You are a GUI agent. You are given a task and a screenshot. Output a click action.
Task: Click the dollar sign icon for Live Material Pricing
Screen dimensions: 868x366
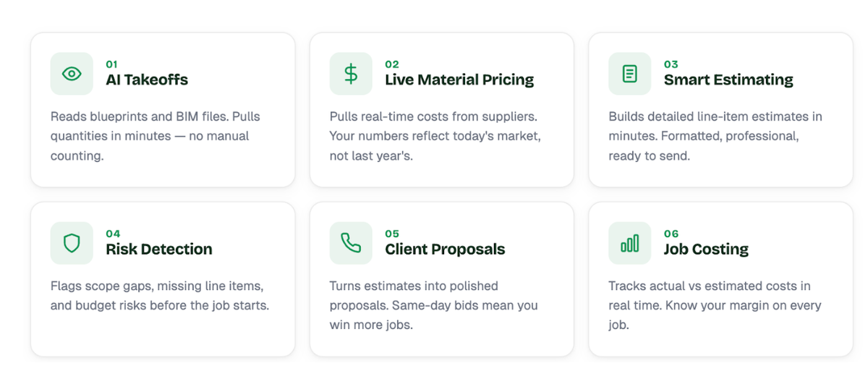pyautogui.click(x=351, y=74)
